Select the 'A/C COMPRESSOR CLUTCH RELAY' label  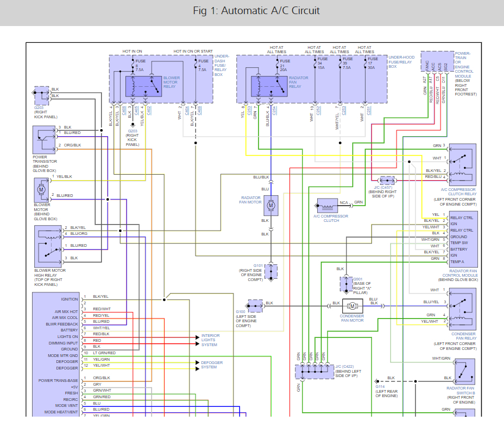coord(458,192)
